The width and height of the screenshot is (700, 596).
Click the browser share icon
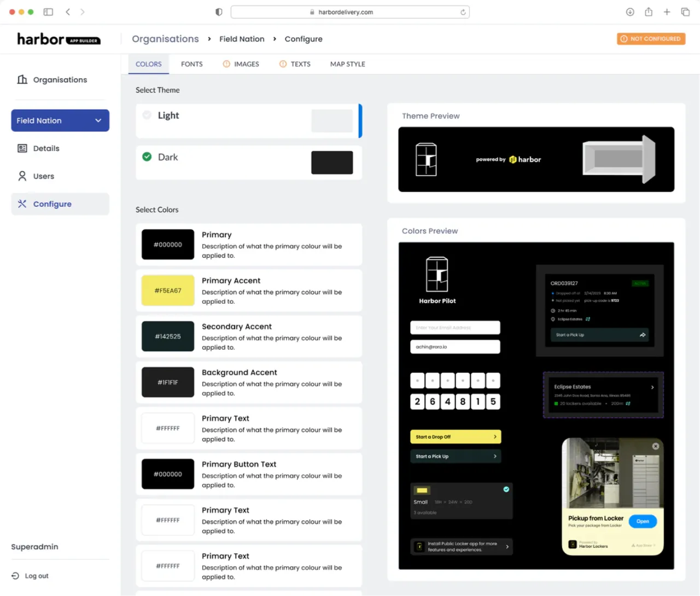pos(649,11)
